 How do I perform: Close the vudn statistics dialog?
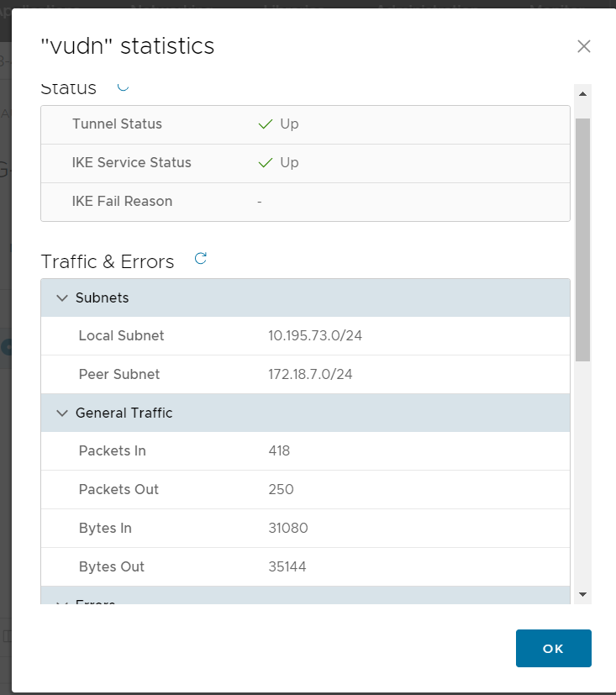click(584, 46)
